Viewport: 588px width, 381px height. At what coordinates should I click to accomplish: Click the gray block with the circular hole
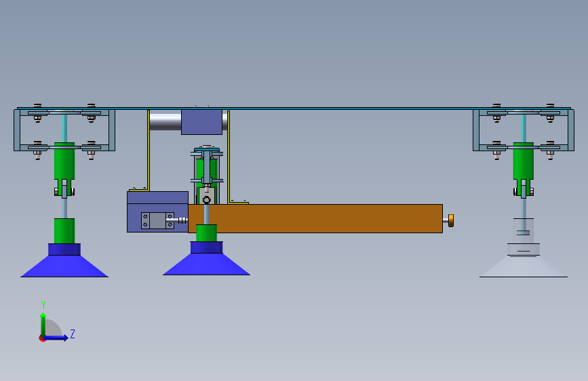[x=207, y=196]
